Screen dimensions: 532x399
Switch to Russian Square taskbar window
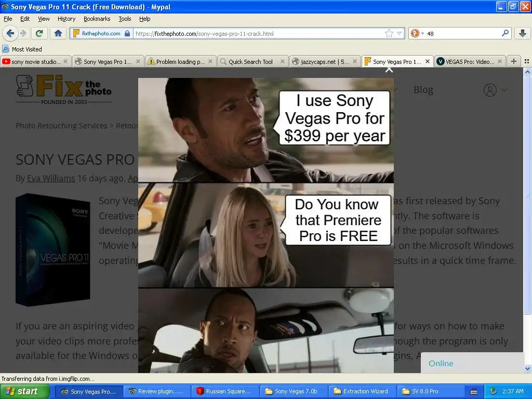(224, 392)
